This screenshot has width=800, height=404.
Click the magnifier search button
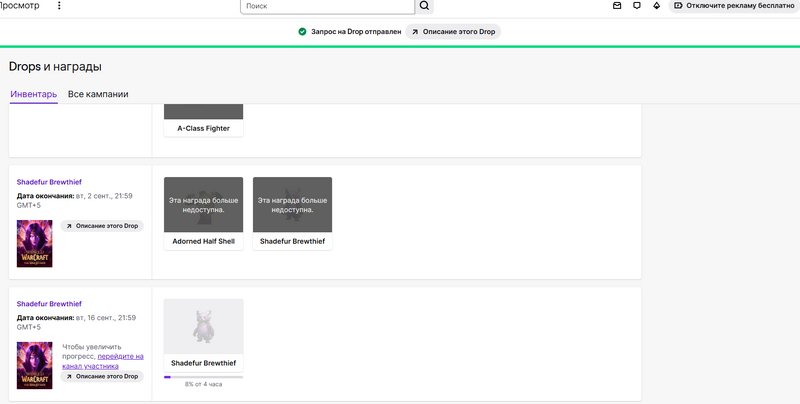tap(424, 6)
